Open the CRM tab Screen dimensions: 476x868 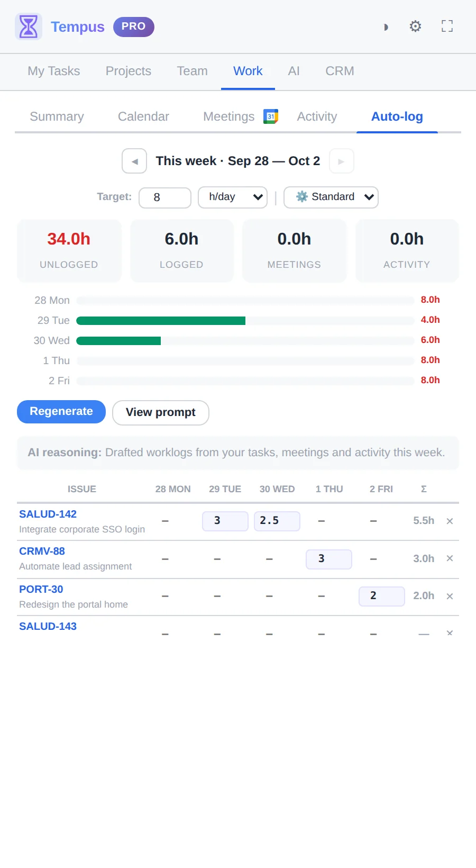(x=340, y=71)
